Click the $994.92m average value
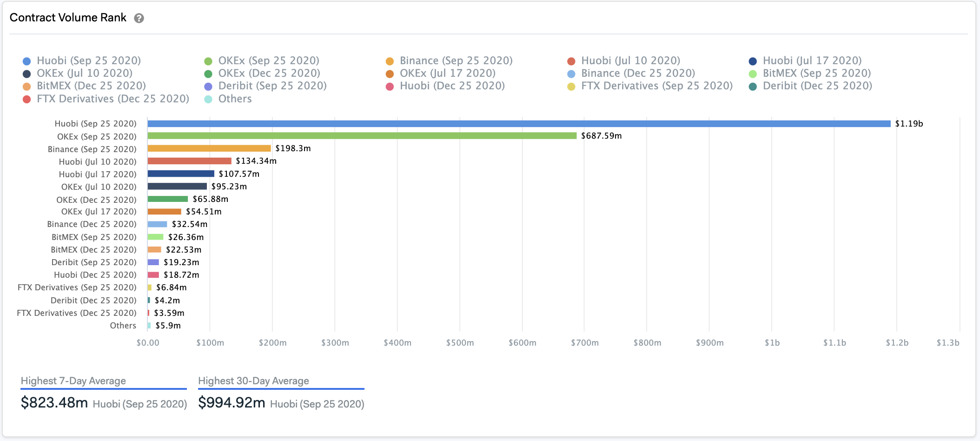The width and height of the screenshot is (980, 441). coord(232,402)
